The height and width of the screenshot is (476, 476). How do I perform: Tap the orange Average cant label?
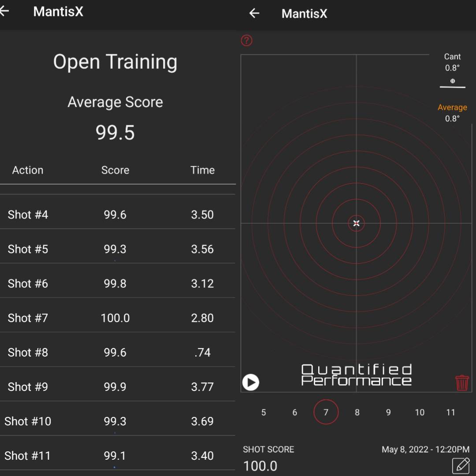pos(452,107)
